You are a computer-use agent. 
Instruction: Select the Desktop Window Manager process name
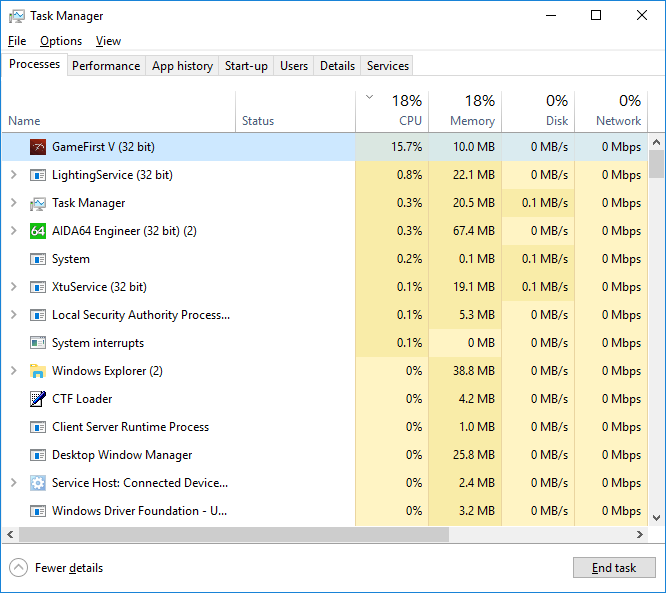click(122, 455)
